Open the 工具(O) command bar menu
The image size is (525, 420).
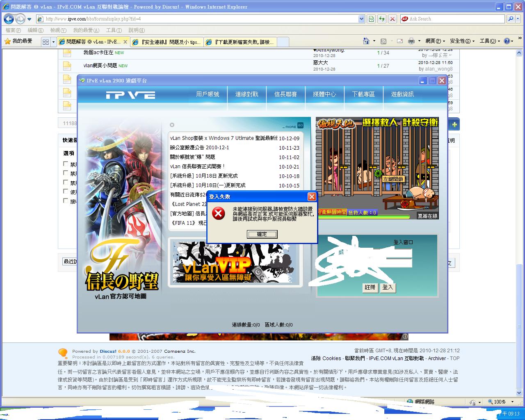coord(490,41)
